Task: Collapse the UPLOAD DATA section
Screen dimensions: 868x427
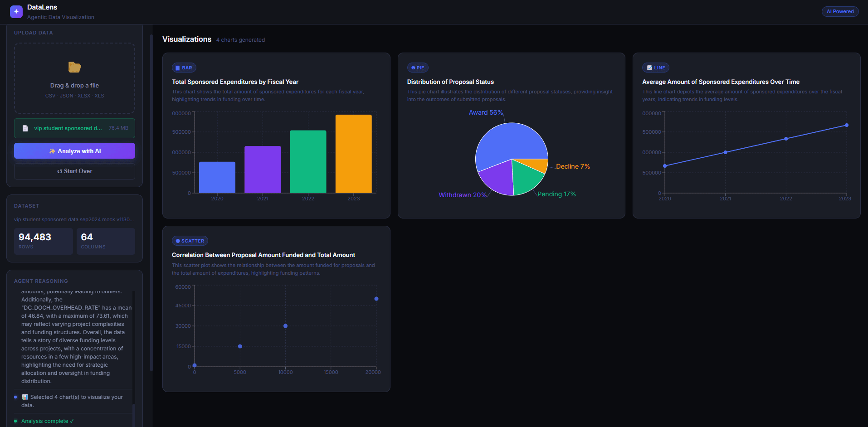Action: (x=33, y=33)
